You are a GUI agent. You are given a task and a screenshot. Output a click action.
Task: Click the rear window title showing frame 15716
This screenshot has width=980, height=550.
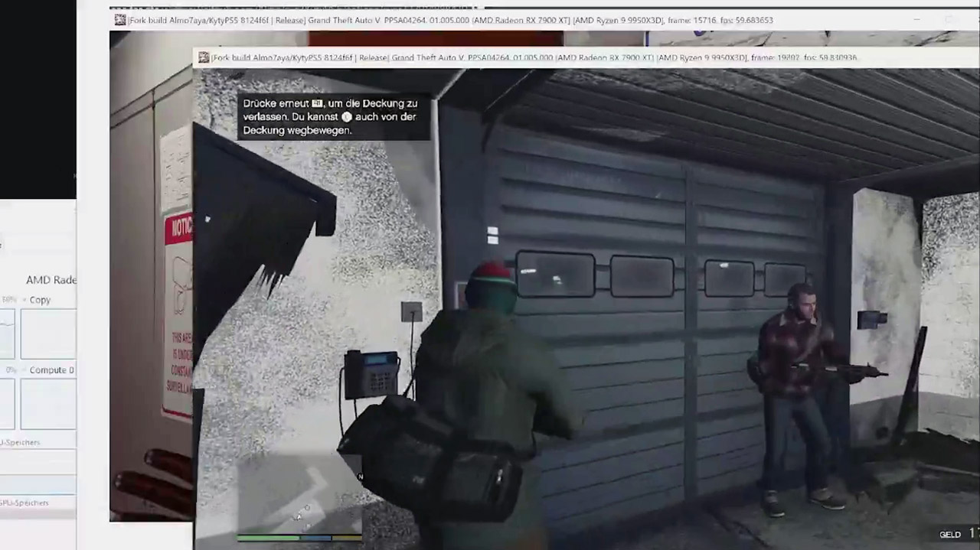(x=450, y=20)
